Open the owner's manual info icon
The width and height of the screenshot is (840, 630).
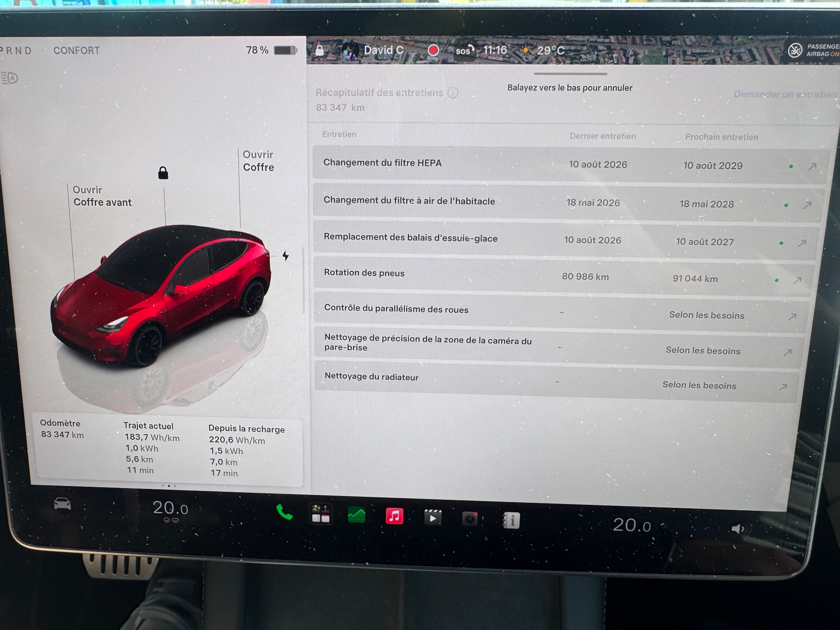coord(511,521)
